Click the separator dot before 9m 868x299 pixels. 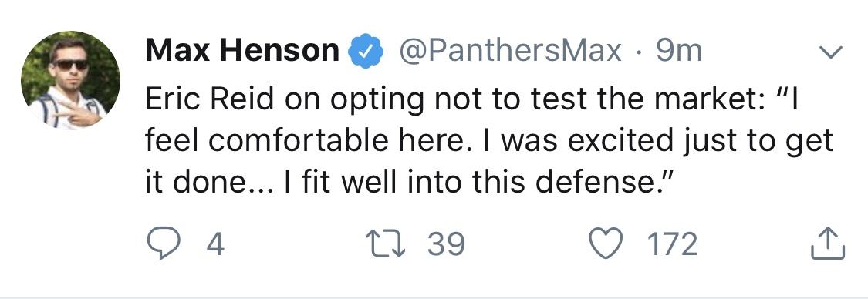(x=639, y=52)
